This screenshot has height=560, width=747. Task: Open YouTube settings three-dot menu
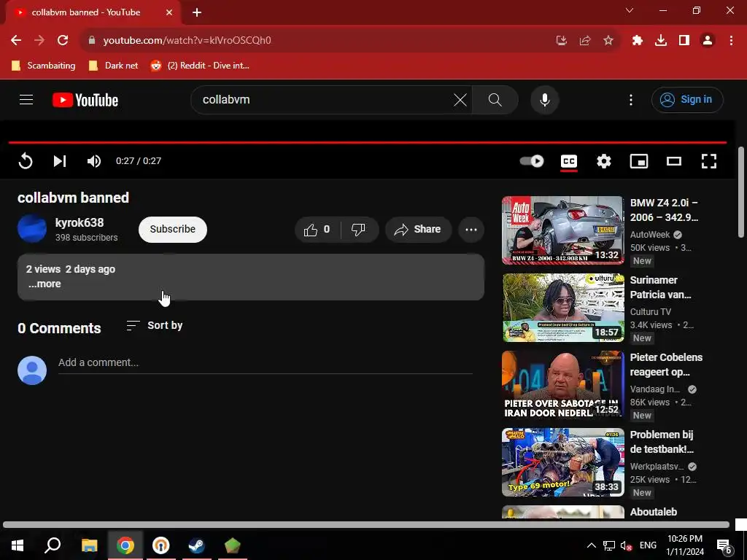pos(631,99)
